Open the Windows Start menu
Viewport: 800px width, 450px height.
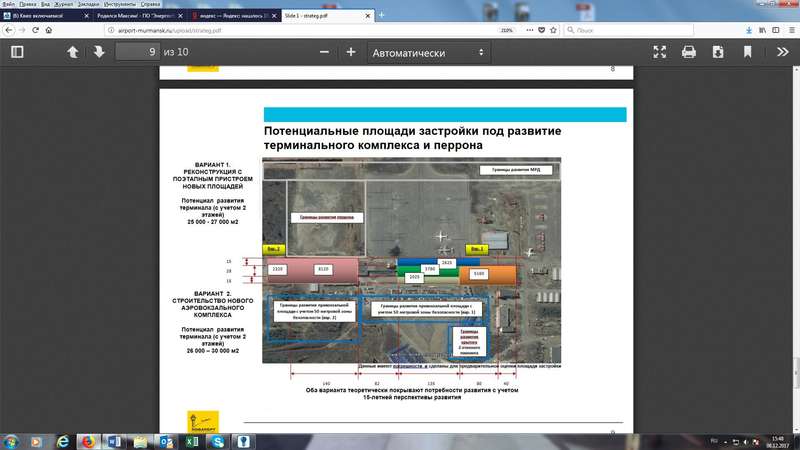pyautogui.click(x=11, y=442)
